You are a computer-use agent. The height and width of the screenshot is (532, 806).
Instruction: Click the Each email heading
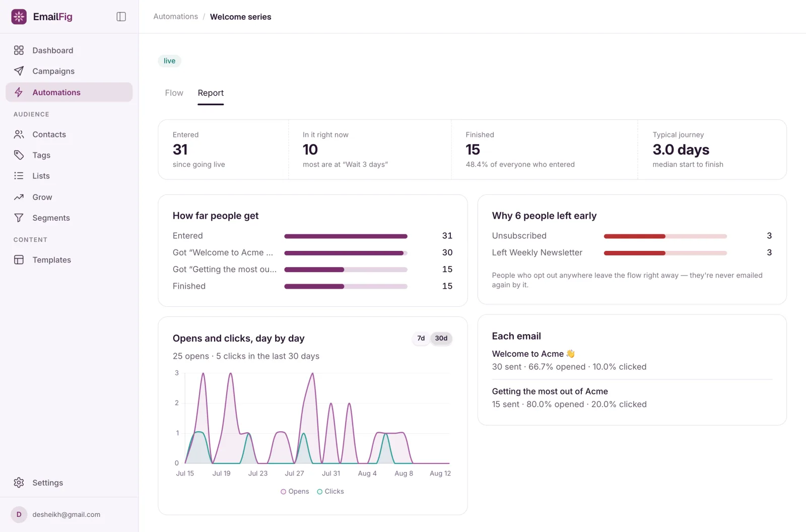tap(516, 336)
